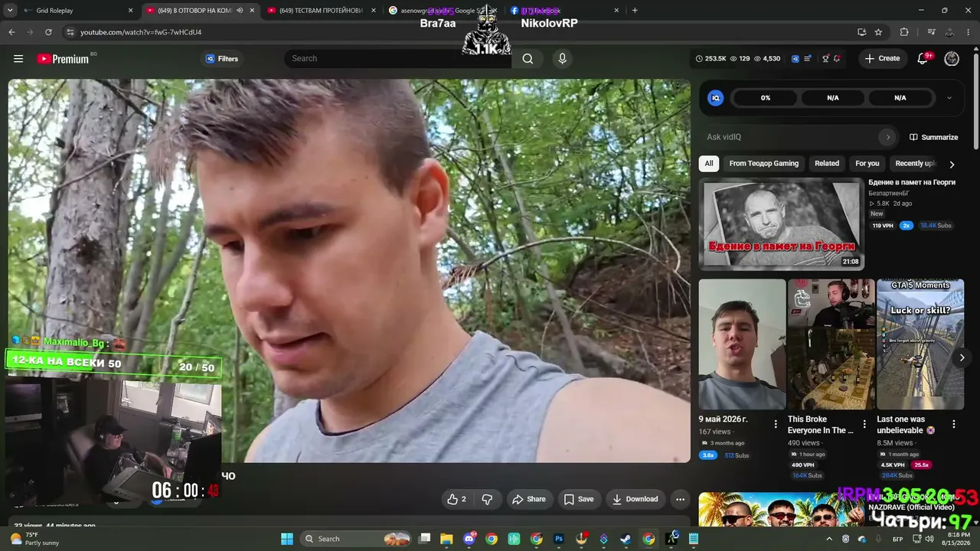Screen dimensions: 980x551
Task: Save the video to a playlist
Action: [x=579, y=499]
